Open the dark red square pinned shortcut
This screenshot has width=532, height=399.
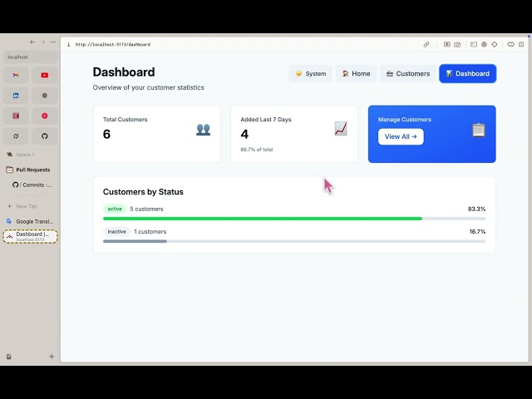(16, 116)
